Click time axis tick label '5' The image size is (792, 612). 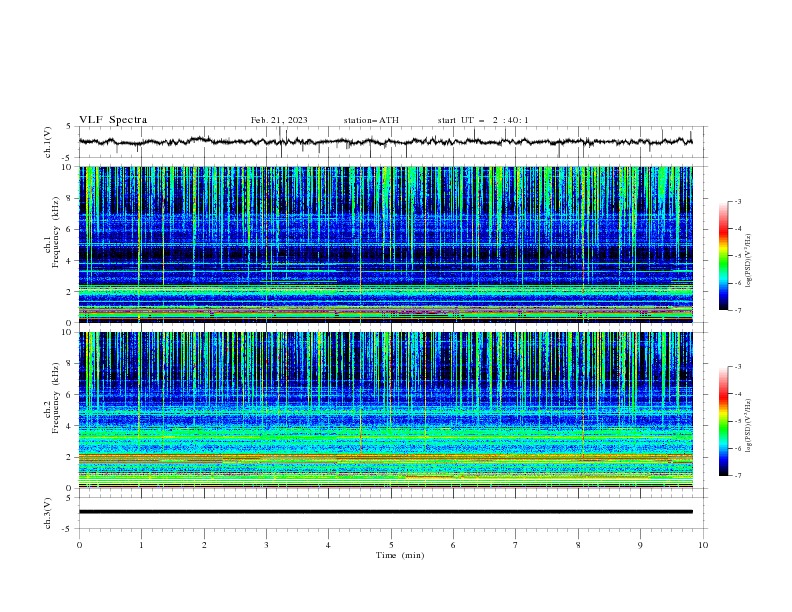tap(391, 545)
